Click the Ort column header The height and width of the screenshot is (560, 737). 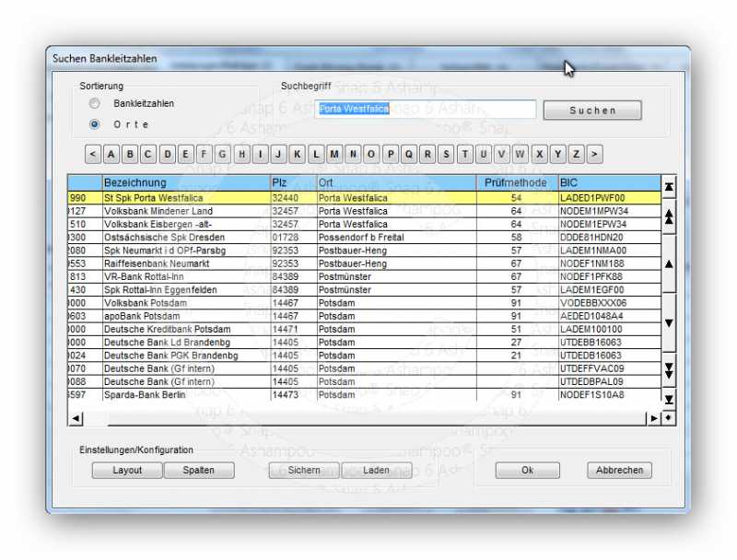[396, 183]
